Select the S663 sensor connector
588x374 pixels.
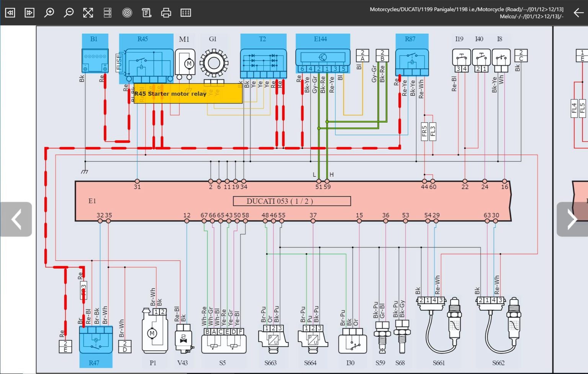click(x=273, y=339)
